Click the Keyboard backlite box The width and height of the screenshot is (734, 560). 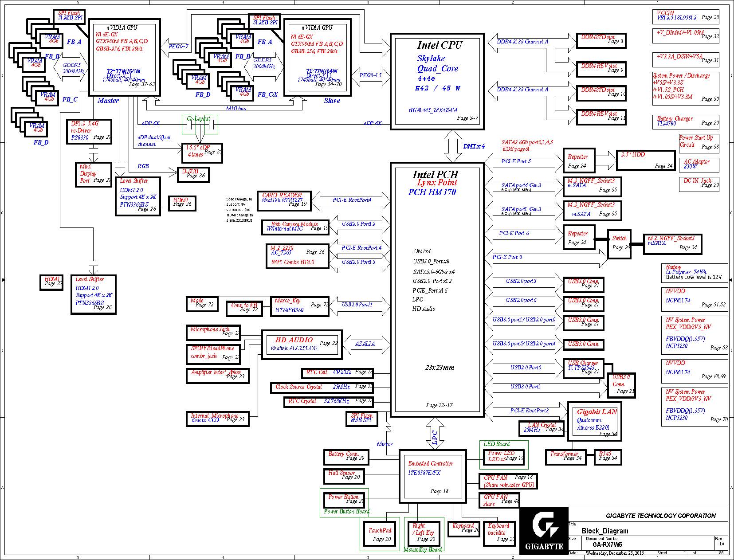coord(499,534)
